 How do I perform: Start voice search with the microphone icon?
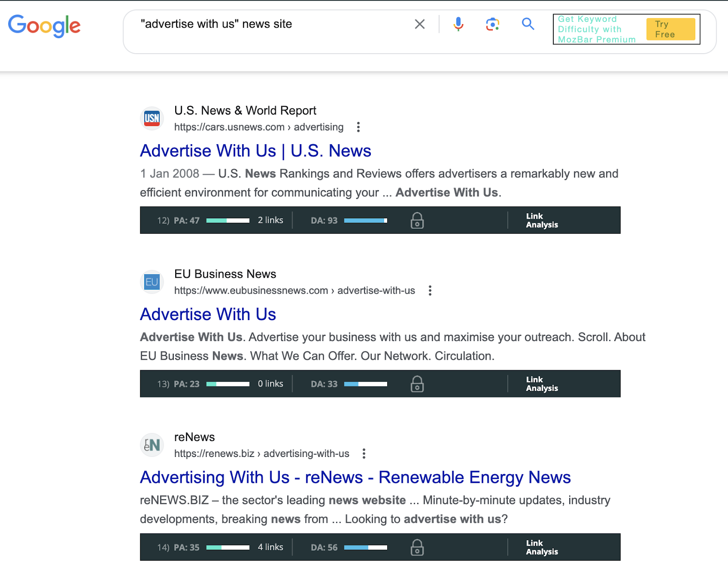(x=458, y=24)
